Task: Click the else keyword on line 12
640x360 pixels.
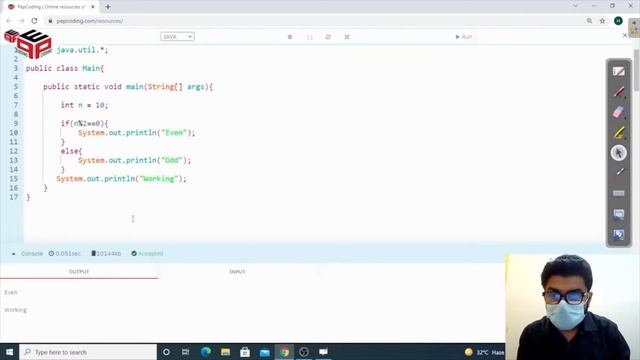Action: click(69, 151)
